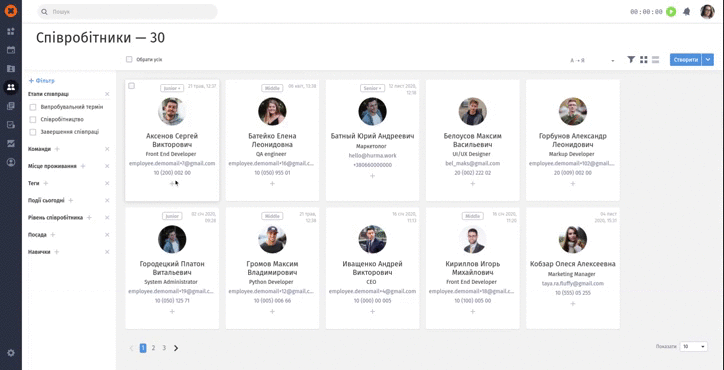Open the 'Показати 10' page size dropdown
This screenshot has height=370, width=724.
tap(694, 346)
